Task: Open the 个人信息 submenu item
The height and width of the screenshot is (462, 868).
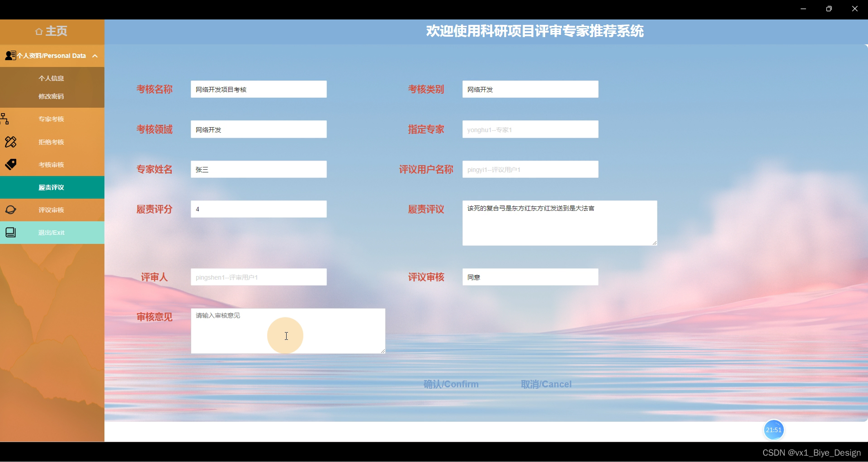Action: [x=52, y=78]
